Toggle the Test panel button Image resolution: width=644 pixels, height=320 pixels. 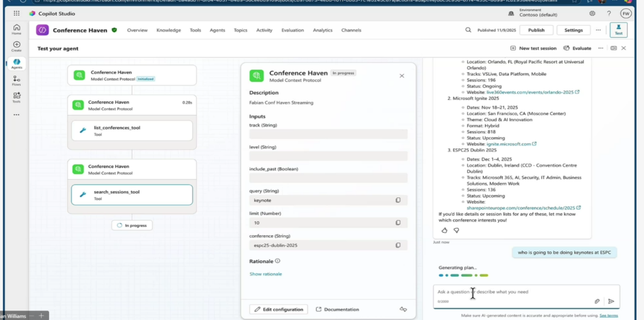618,30
